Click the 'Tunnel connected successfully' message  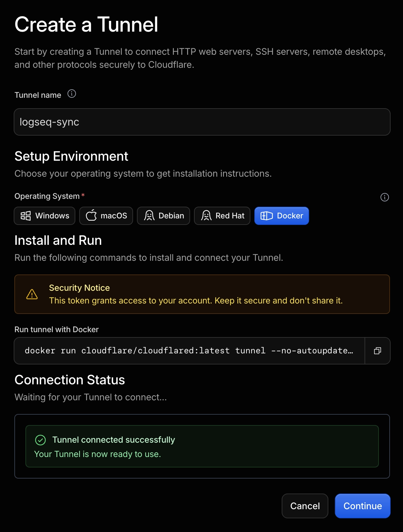(114, 440)
